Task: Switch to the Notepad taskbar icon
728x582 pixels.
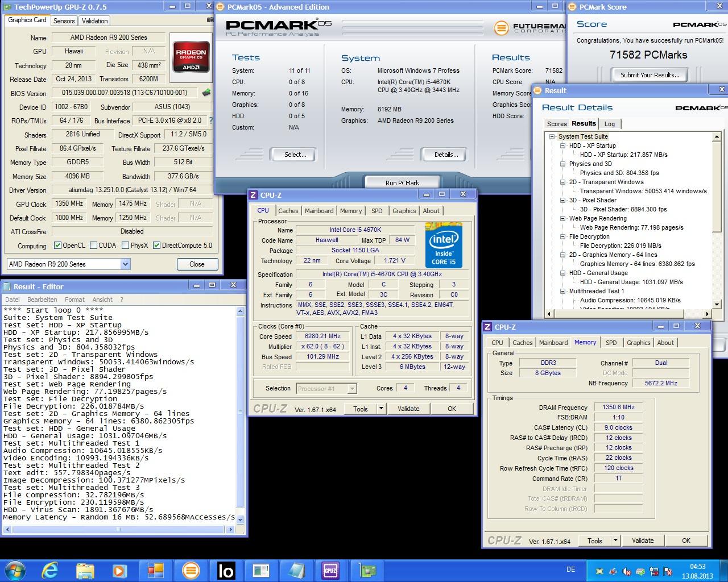Action: pos(296,570)
